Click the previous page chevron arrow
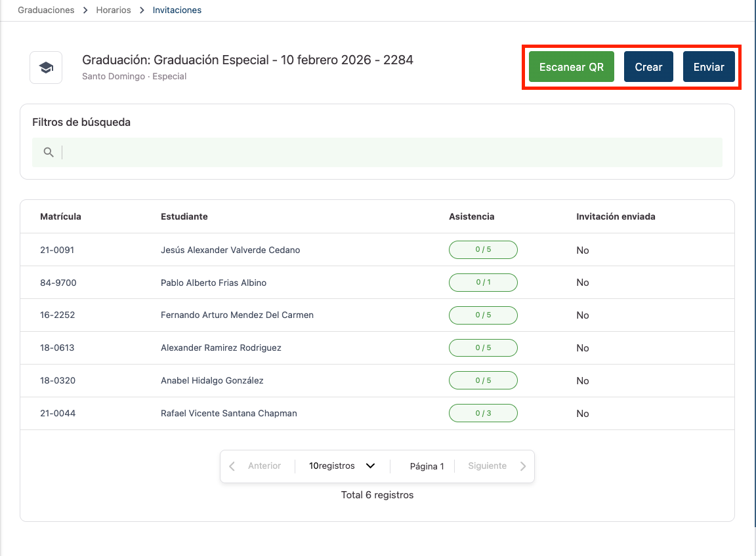This screenshot has height=556, width=756. click(x=232, y=466)
